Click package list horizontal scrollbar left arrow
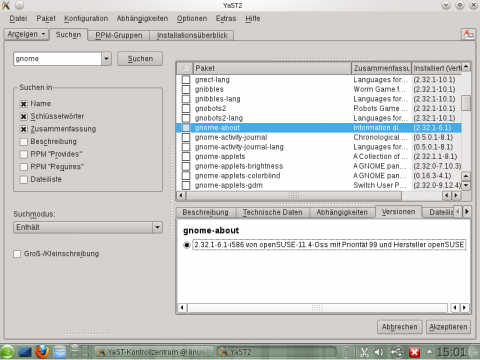The width and height of the screenshot is (480, 360). [x=181, y=195]
